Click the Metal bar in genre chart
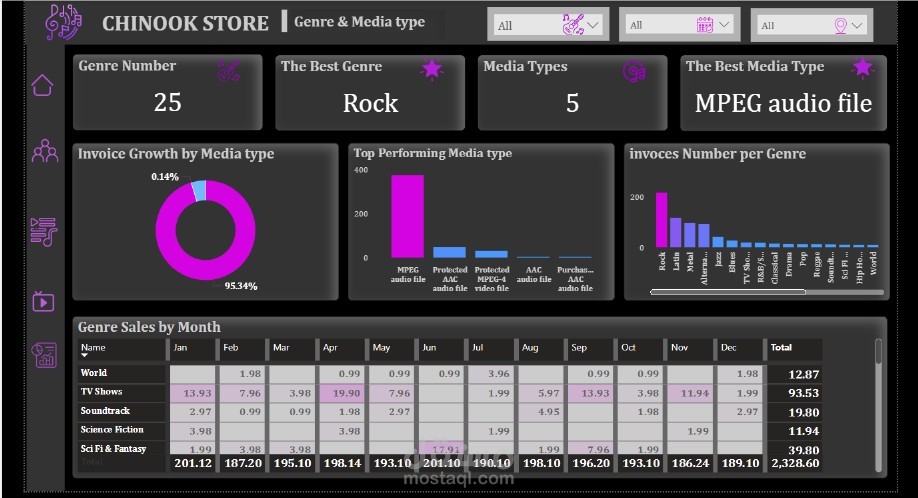This screenshot has width=918, height=498. pos(690,235)
